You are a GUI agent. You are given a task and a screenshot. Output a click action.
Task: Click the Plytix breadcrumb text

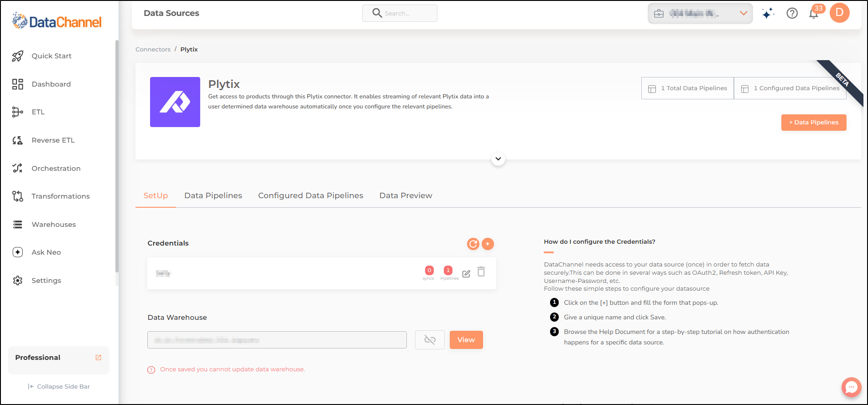(x=189, y=49)
